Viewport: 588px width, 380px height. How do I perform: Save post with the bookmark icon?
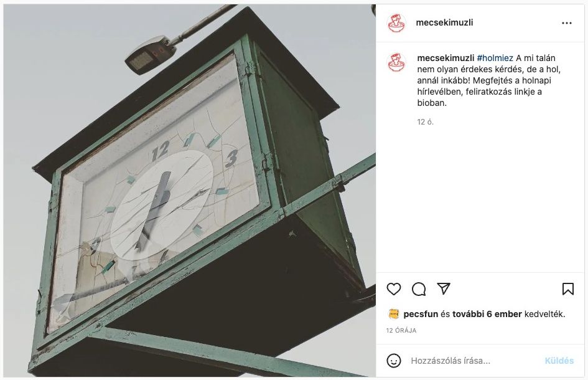click(x=567, y=289)
